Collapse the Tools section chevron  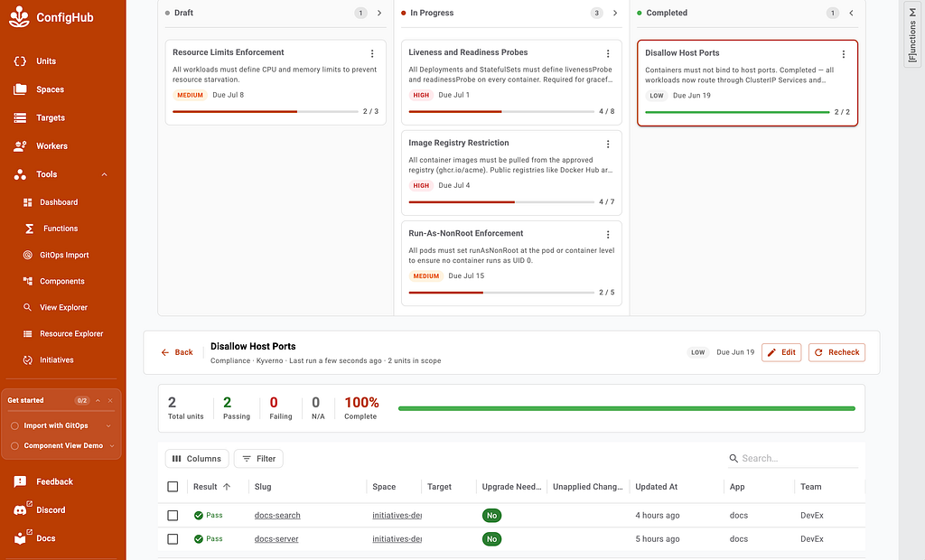coord(105,174)
